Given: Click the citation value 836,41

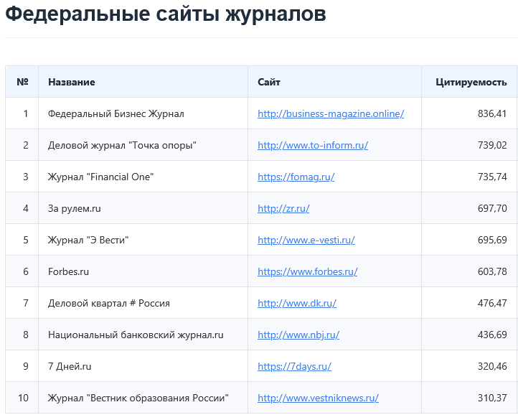Looking at the screenshot, I should pos(492,113).
